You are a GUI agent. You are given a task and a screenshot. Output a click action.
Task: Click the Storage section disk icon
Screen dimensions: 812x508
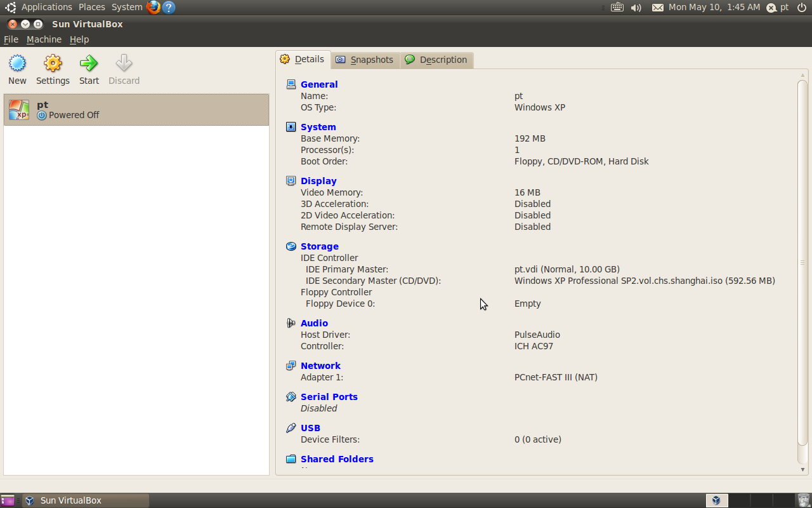tap(291, 246)
